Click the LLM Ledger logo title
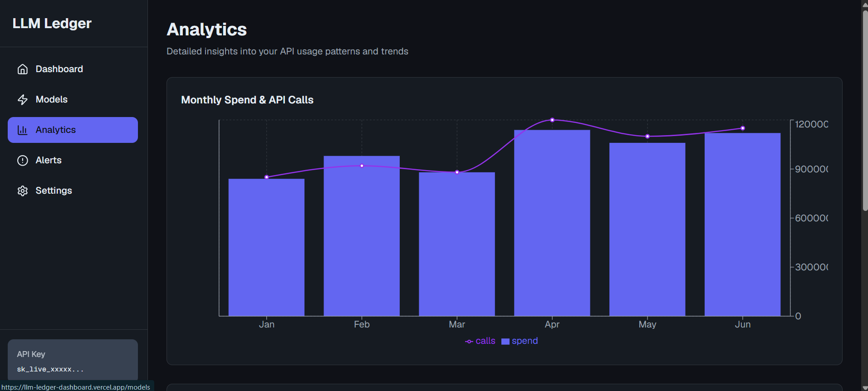 click(x=52, y=23)
